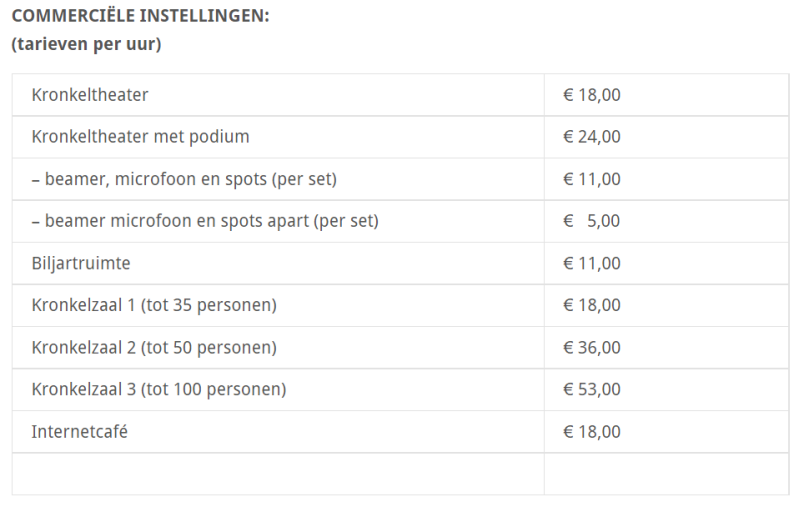Select the Kronkeltheater row label
799x512 pixels.
(90, 95)
